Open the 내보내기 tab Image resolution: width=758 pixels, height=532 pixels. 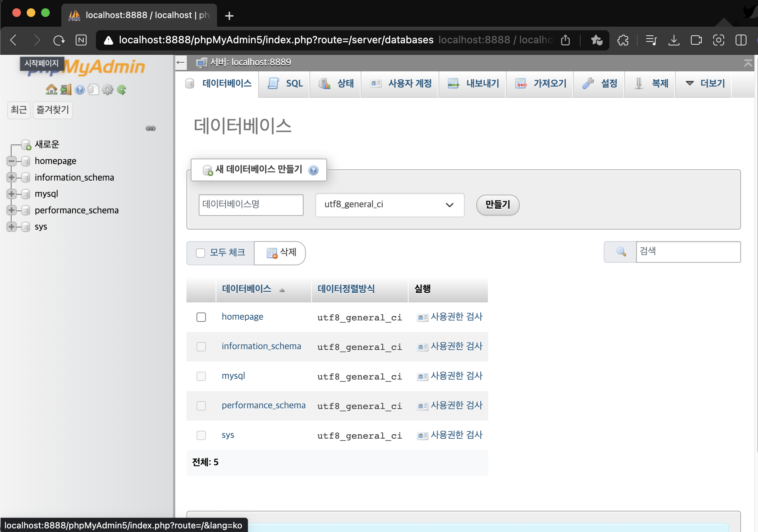point(473,84)
